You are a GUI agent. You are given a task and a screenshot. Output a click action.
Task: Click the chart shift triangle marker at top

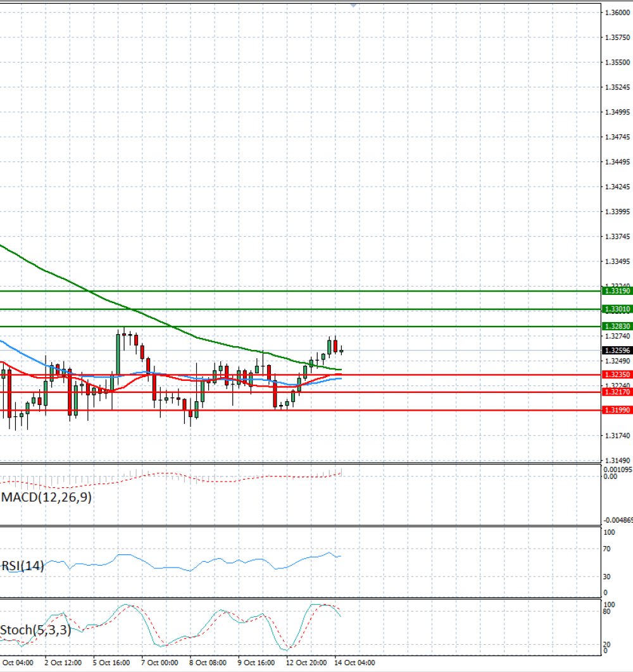tap(353, 6)
